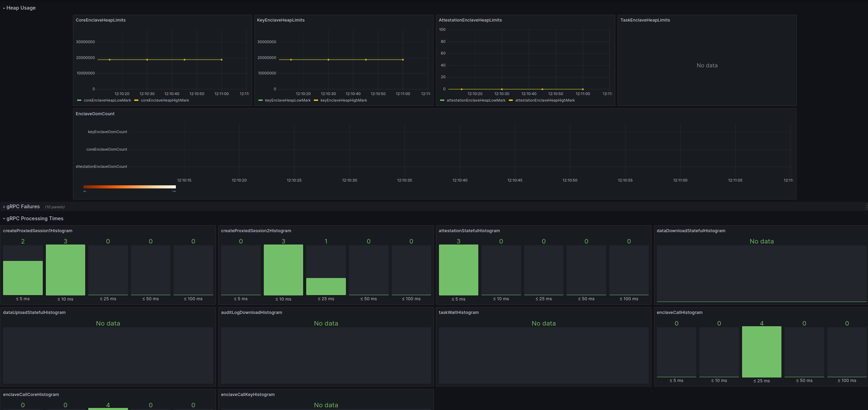Click the enclaveCallKeyHistogram panel title

(x=248, y=395)
